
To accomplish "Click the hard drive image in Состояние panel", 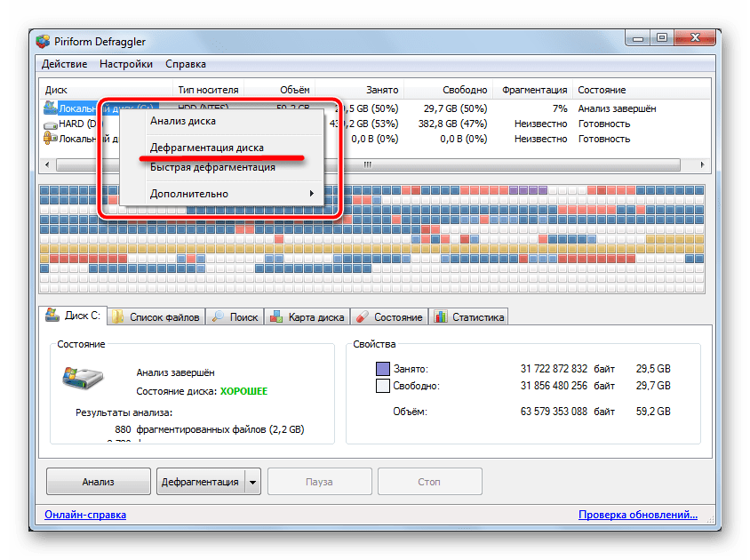I will tap(83, 378).
